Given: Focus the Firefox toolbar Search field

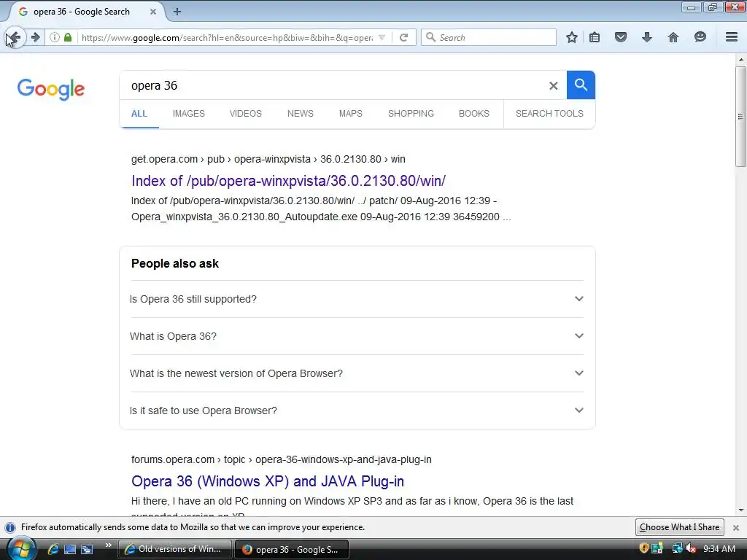Looking at the screenshot, I should point(489,37).
